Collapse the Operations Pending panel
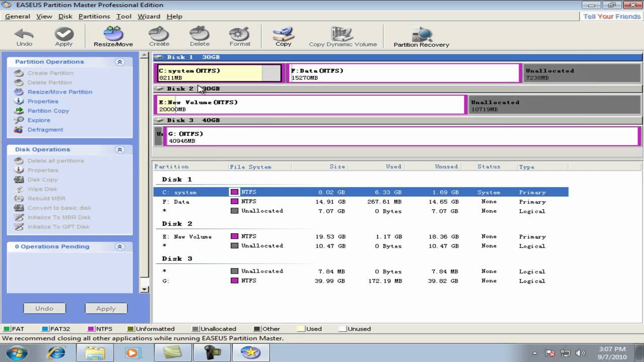The image size is (644, 362). pos(120,247)
